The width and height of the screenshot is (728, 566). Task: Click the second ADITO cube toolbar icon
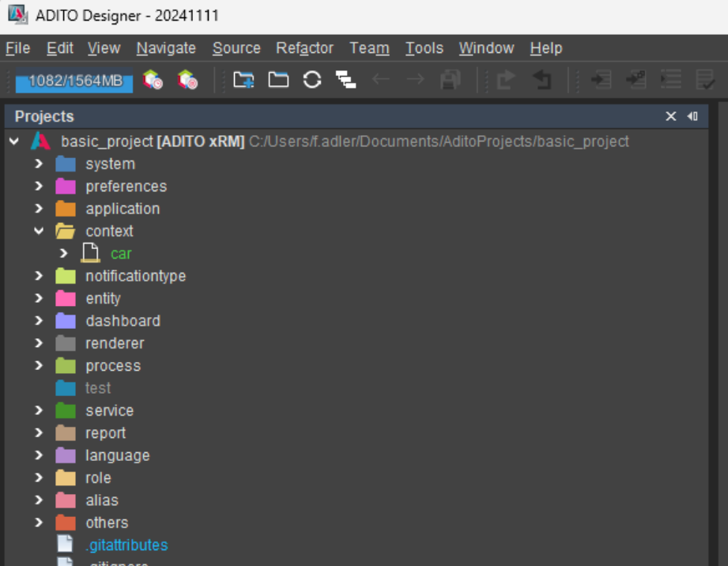[189, 79]
